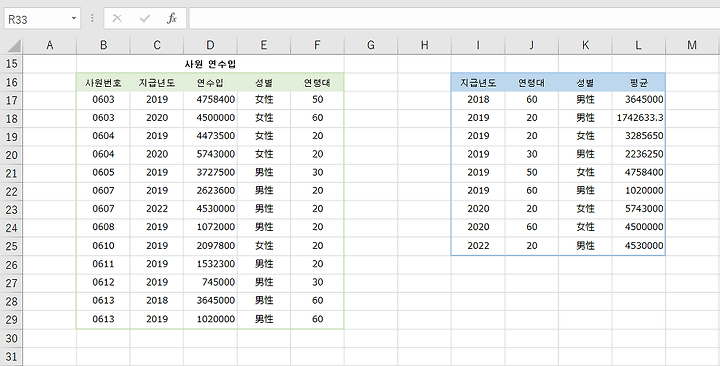Select the cell with value 1532300
Screen dimensions: 720x366
pyautogui.click(x=210, y=264)
